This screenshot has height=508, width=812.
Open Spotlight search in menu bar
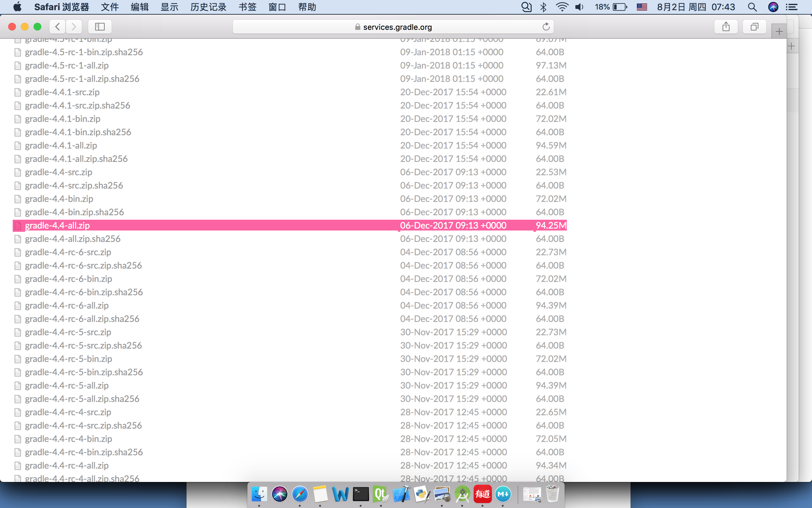[752, 7]
